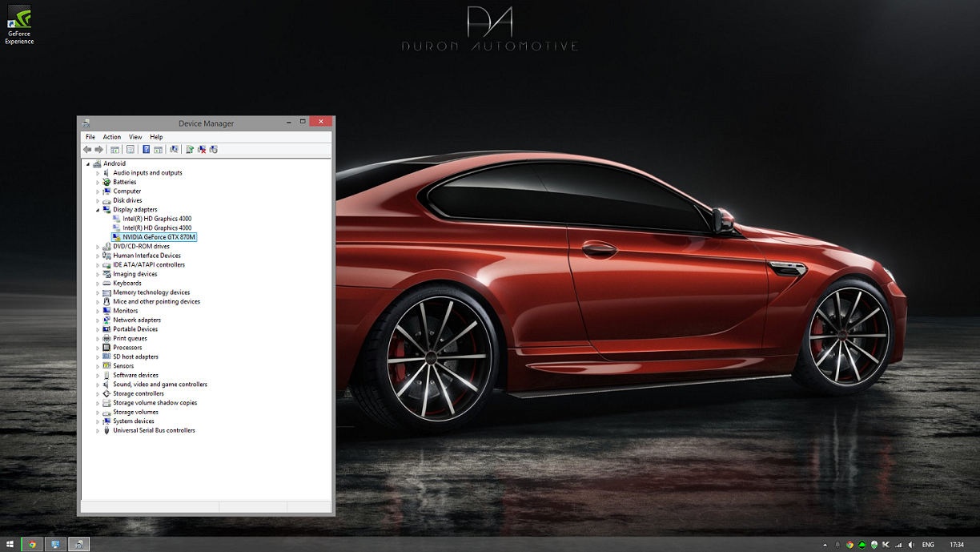
Task: Open network signal tray icon
Action: tap(898, 545)
